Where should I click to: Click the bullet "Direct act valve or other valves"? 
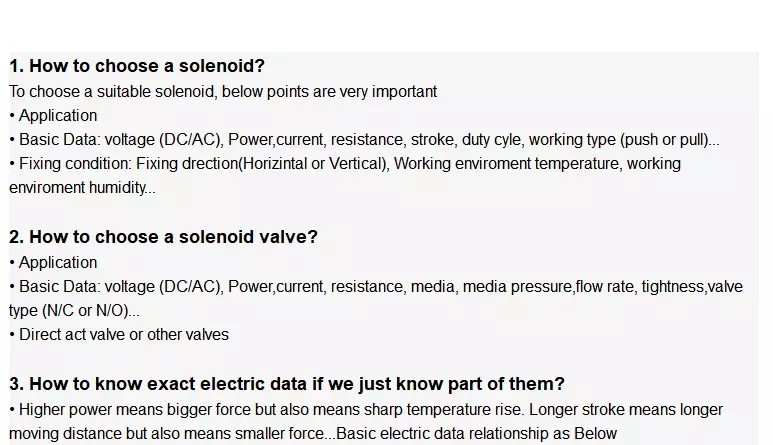(x=123, y=334)
